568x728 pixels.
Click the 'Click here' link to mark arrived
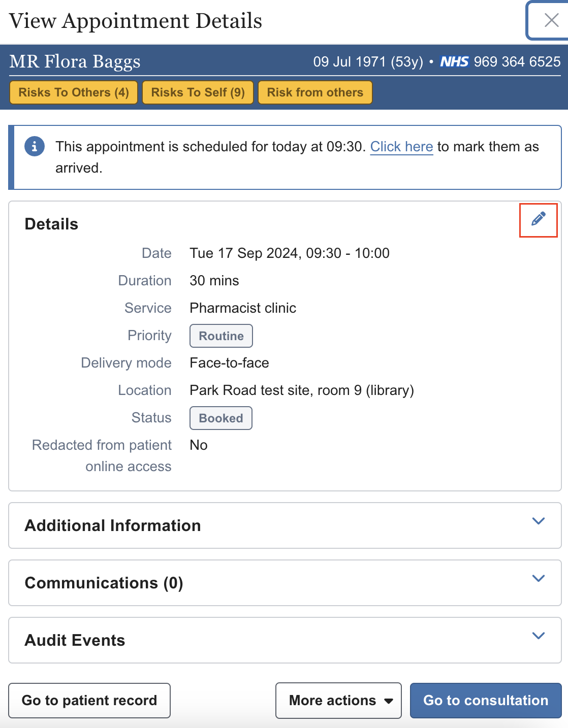pos(401,147)
